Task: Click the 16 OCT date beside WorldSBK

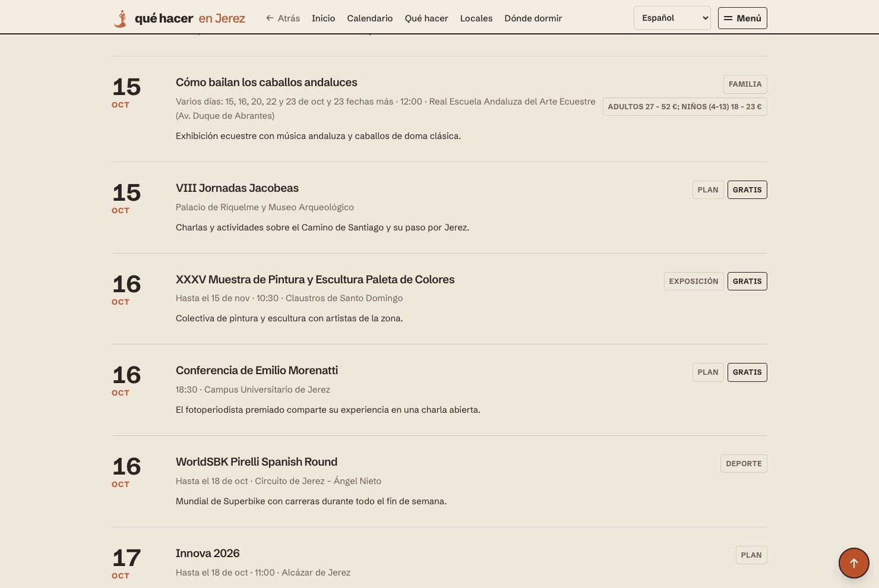Action: [127, 472]
